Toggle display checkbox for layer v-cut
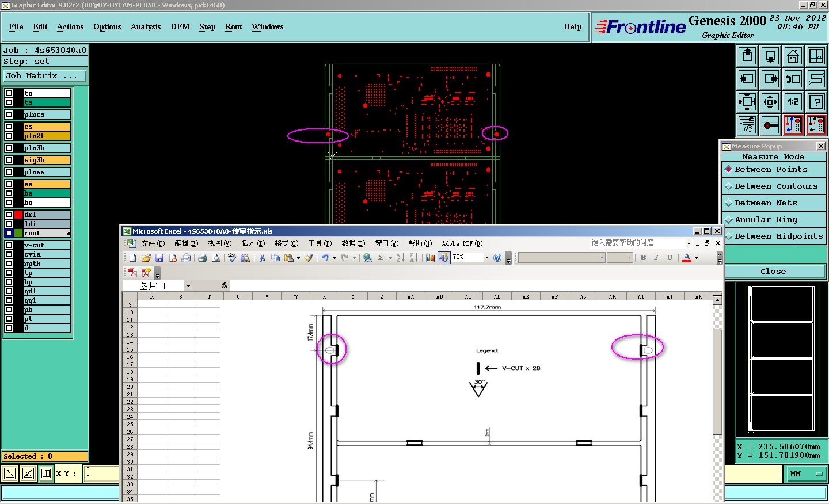 (x=9, y=245)
